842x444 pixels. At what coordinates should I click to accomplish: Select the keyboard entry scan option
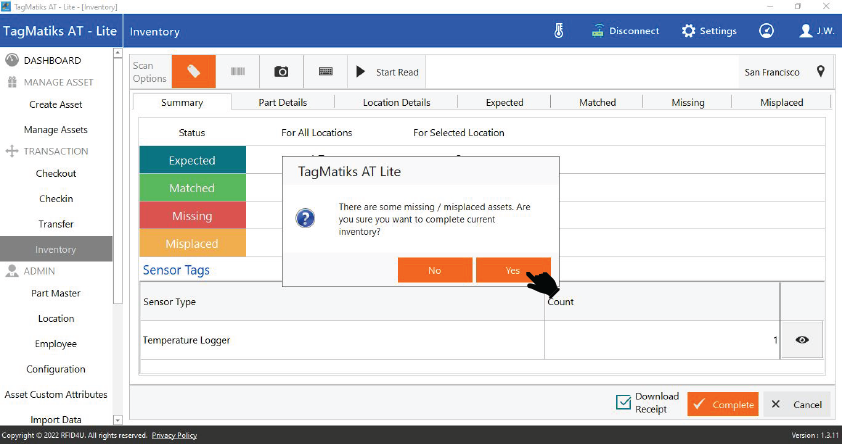coord(326,72)
